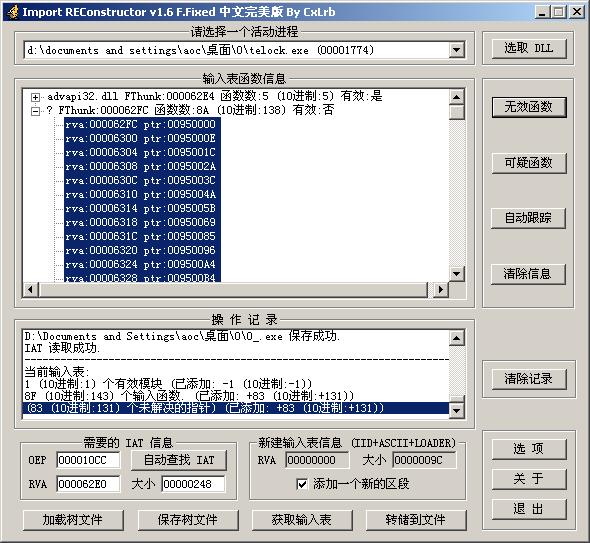Collapse the ? FThunk:000062FC tree node

point(35,111)
